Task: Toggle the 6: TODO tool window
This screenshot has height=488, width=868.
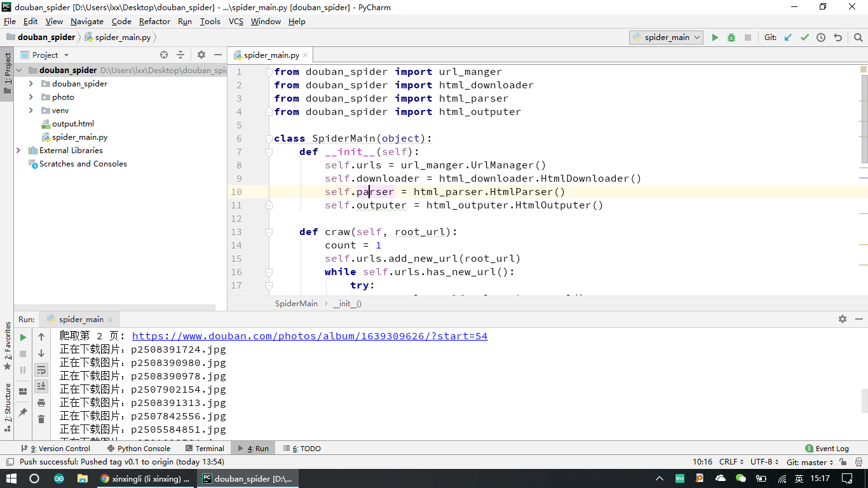Action: pos(302,449)
